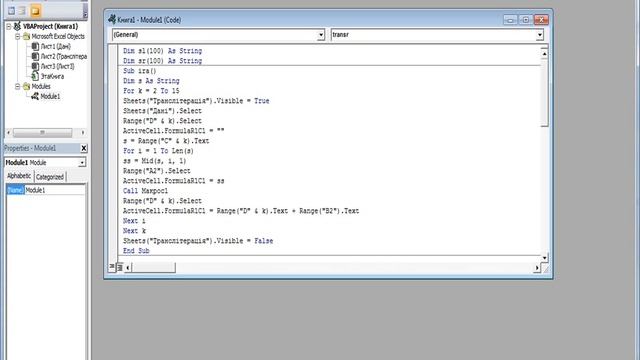
Task: Click the "Next k" code line
Action: [x=134, y=231]
